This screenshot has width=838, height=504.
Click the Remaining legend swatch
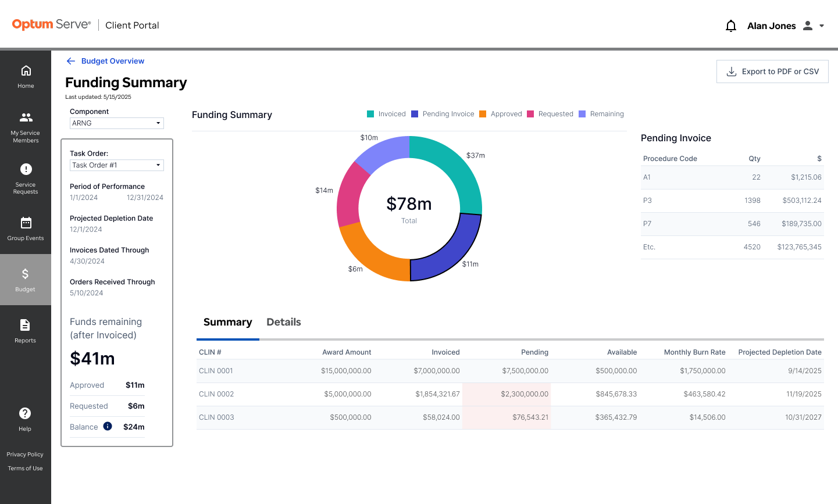(x=582, y=114)
